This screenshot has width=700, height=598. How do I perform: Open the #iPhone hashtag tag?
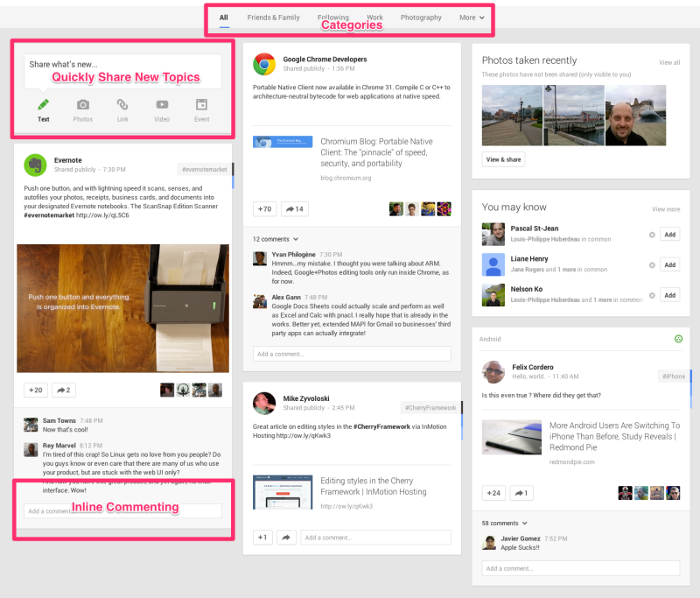tap(674, 376)
